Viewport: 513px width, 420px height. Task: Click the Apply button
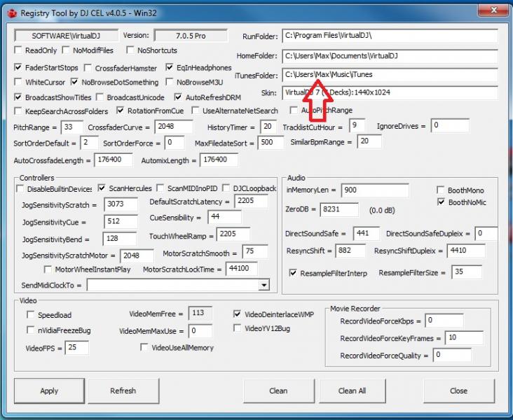click(x=49, y=391)
